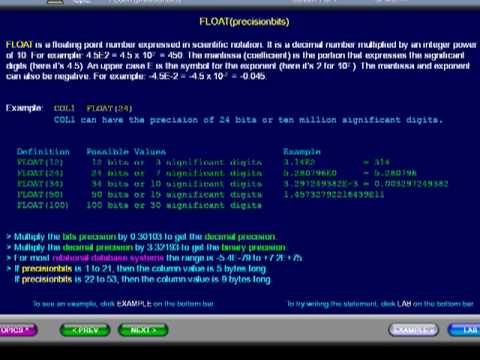Open the purple TOPICS button
Image resolution: width=480 pixels, height=360 pixels.
[x=18, y=330]
